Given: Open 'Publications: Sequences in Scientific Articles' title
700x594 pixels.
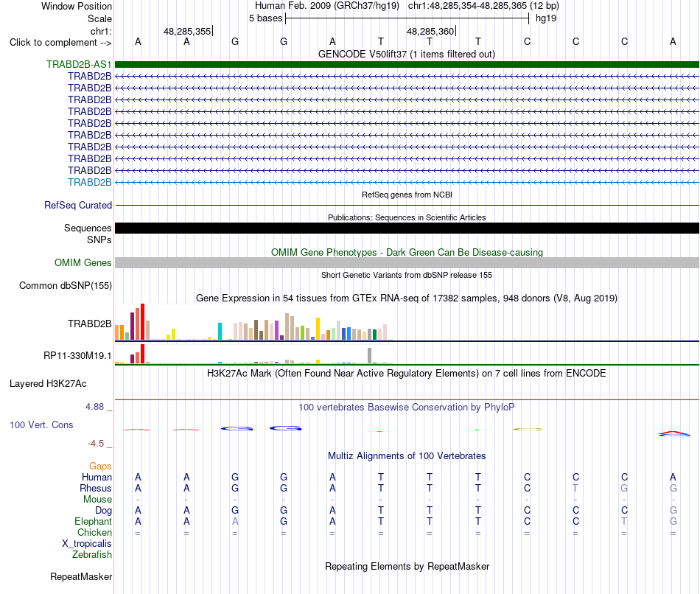Looking at the screenshot, I should pos(407,217).
